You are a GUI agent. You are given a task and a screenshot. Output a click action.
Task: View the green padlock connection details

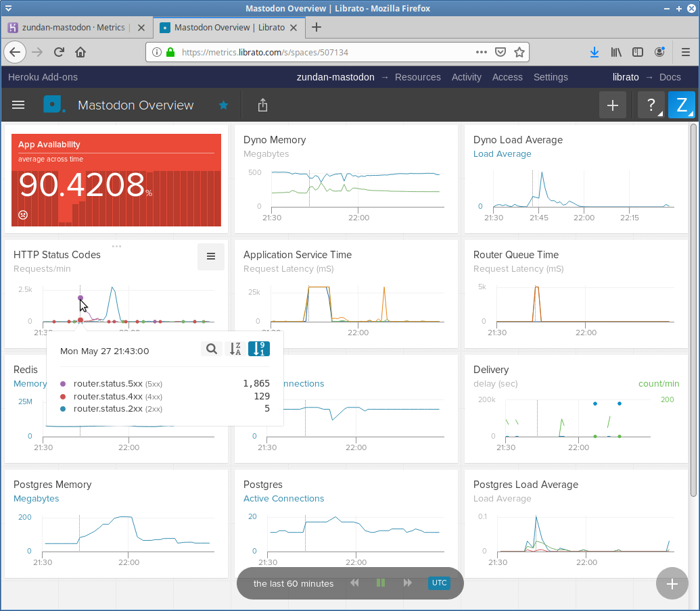coord(170,52)
